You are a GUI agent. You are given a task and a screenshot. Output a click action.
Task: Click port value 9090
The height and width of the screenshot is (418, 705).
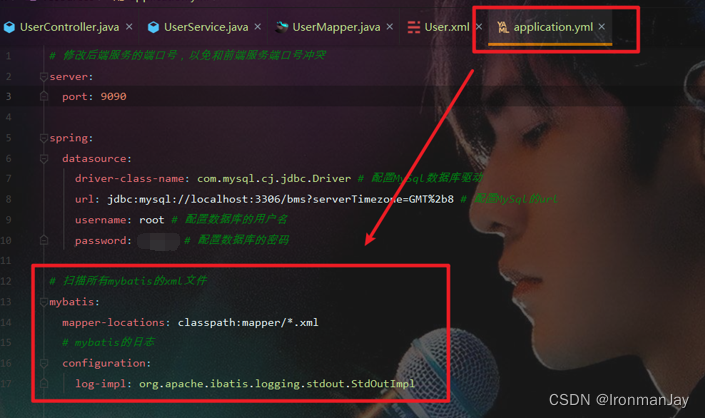click(x=113, y=97)
